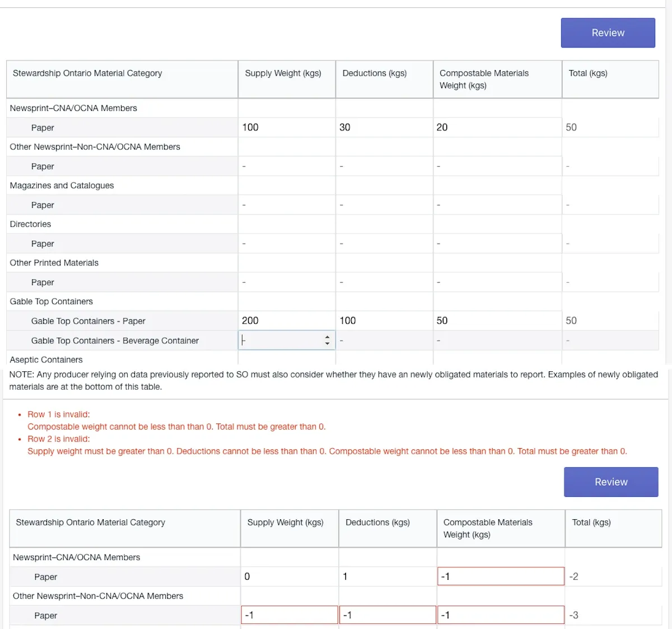Click the stepper arrows in Beverage Container supply field
Viewport: 672px width, 629px height.
327,340
